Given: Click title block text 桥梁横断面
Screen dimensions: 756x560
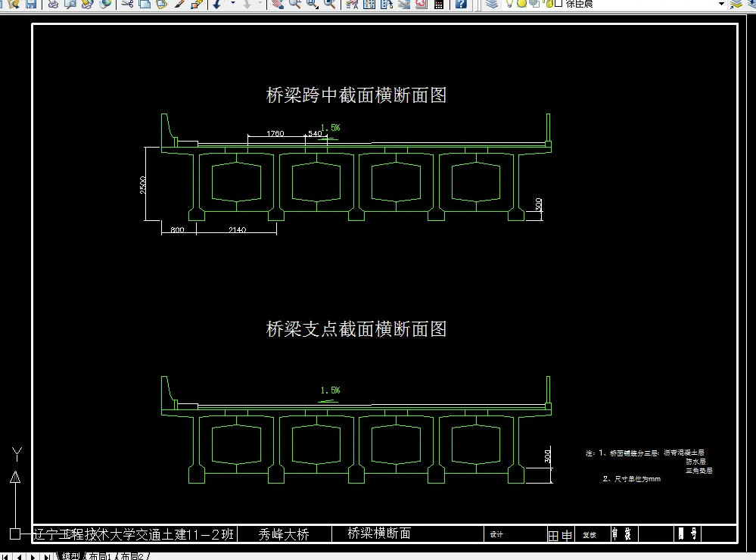Looking at the screenshot, I should pyautogui.click(x=379, y=534).
